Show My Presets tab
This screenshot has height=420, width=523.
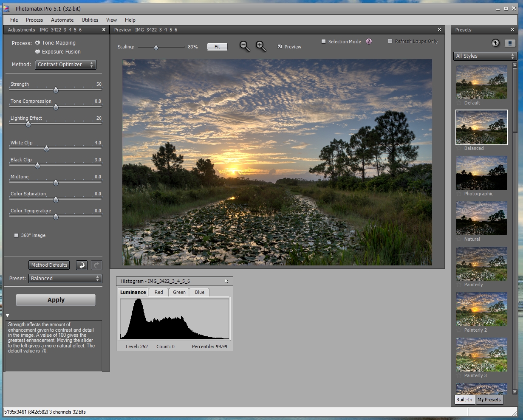(x=489, y=400)
